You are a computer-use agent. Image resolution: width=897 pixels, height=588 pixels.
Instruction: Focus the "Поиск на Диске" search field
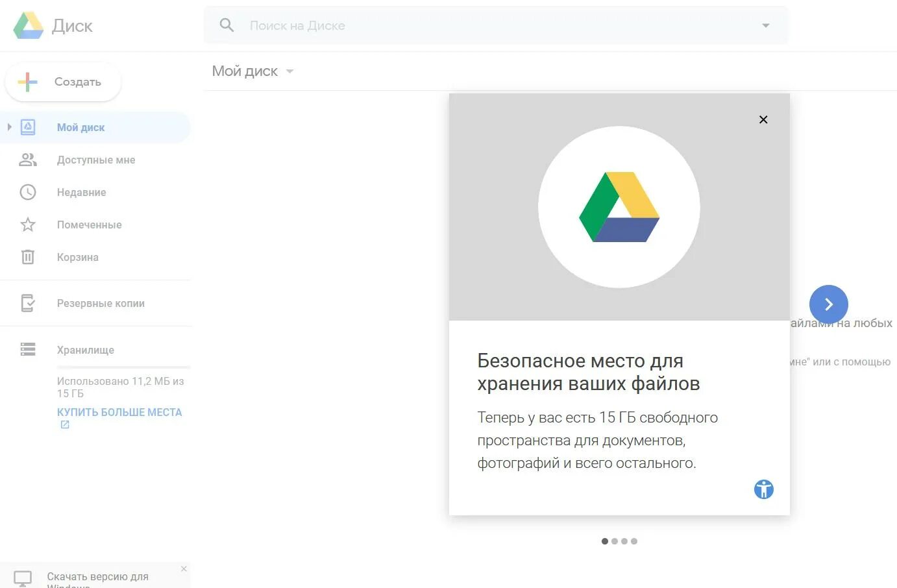pyautogui.click(x=497, y=25)
